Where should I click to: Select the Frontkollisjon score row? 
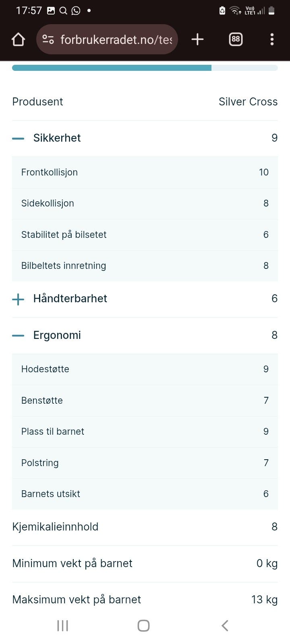click(145, 172)
